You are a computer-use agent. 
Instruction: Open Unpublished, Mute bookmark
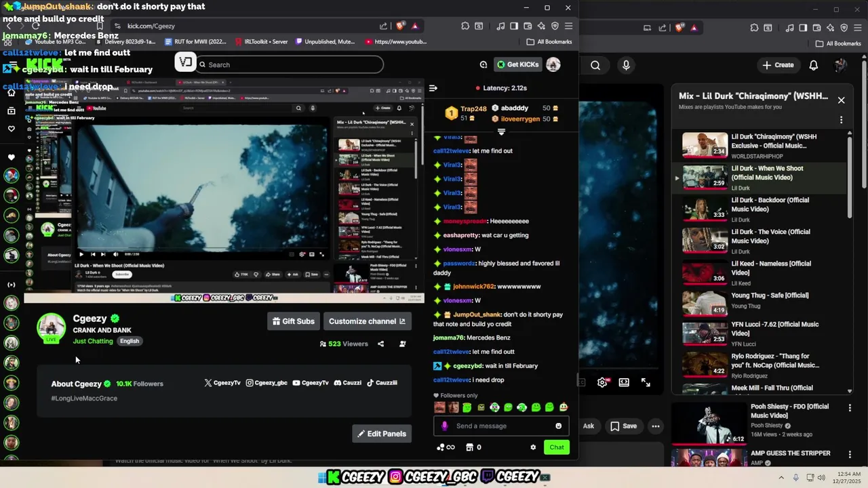[325, 42]
